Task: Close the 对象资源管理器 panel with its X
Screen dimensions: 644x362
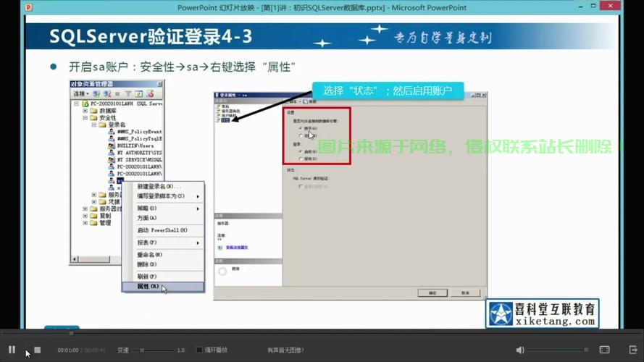Action: tap(160, 84)
